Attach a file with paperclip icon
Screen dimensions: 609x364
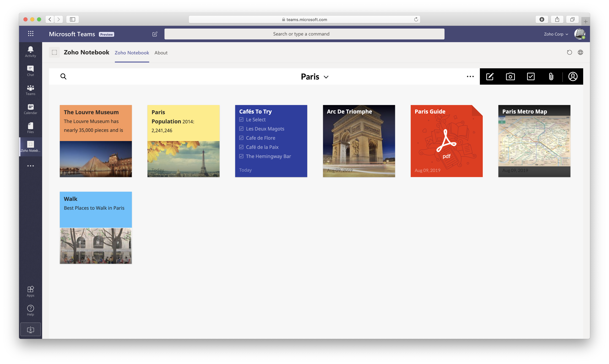(551, 76)
